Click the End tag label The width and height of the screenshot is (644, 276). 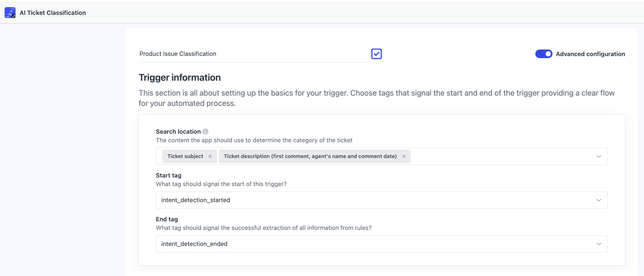pos(167,219)
